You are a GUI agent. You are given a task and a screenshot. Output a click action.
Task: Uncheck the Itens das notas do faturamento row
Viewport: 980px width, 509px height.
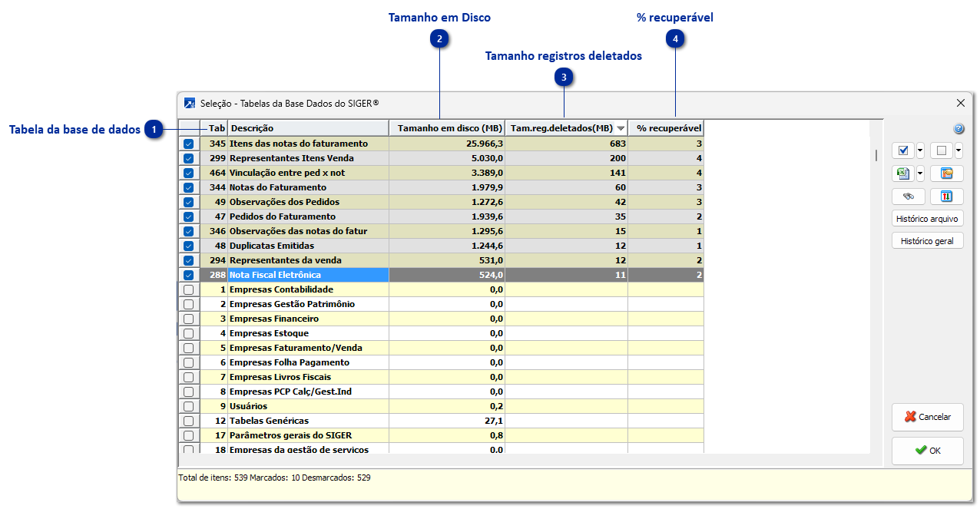189,144
